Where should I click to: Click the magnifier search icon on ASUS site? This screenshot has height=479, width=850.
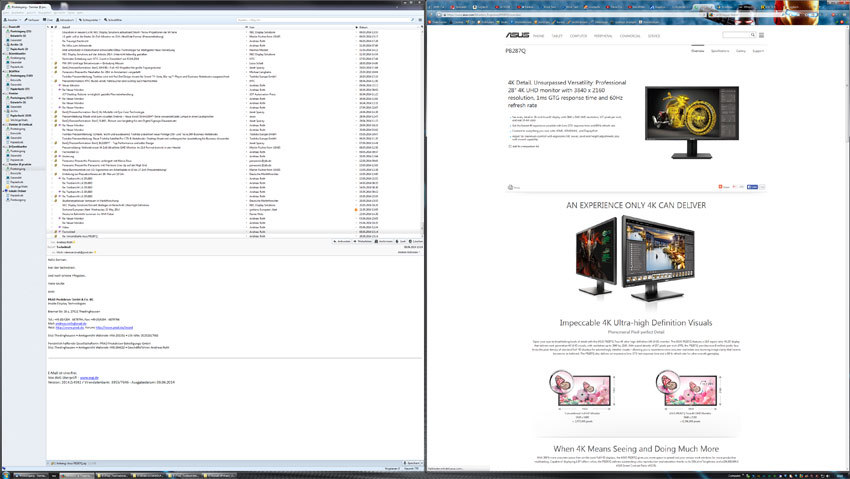753,35
